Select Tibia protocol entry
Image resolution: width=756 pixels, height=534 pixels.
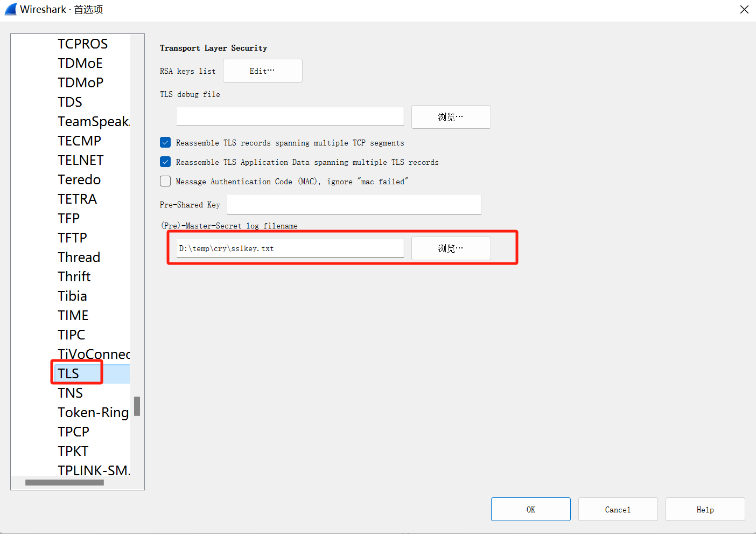pyautogui.click(x=73, y=296)
